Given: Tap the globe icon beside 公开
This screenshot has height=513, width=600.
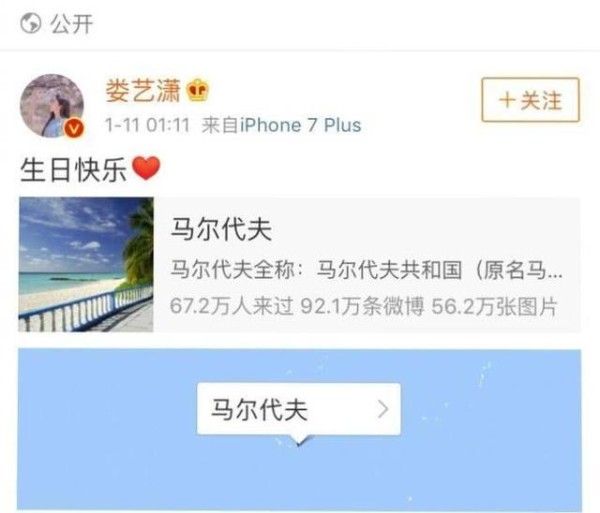Looking at the screenshot, I should (30, 23).
